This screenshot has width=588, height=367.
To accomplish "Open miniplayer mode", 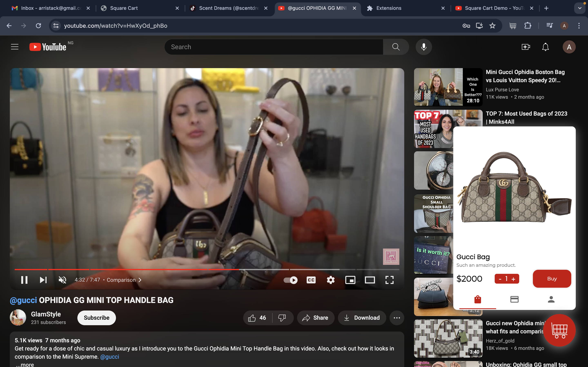I will coord(350,280).
